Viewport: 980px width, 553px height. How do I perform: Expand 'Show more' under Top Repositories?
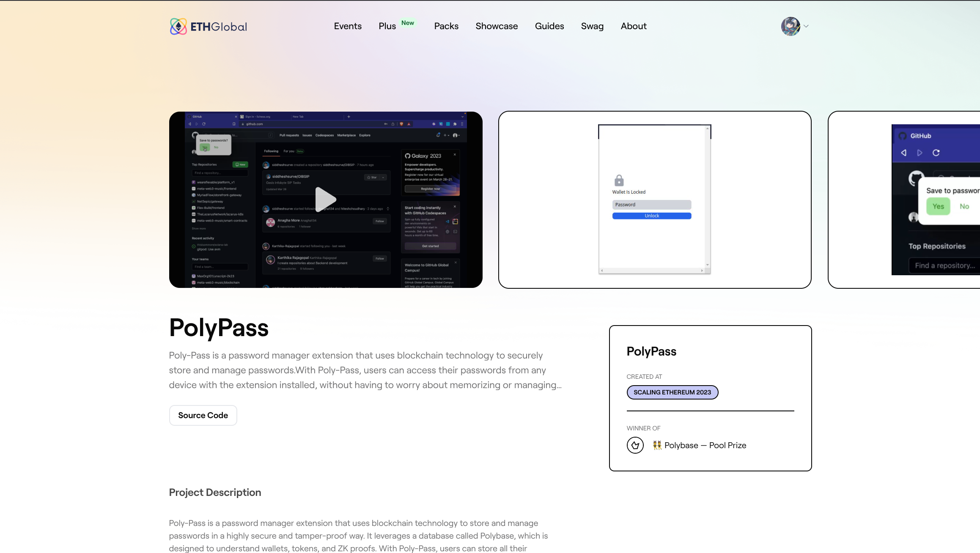199,228
